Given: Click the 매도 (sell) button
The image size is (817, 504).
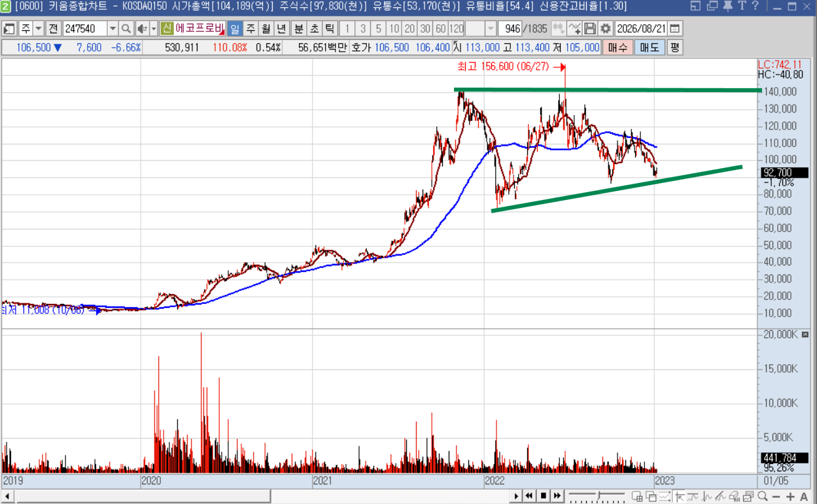Looking at the screenshot, I should tap(650, 48).
